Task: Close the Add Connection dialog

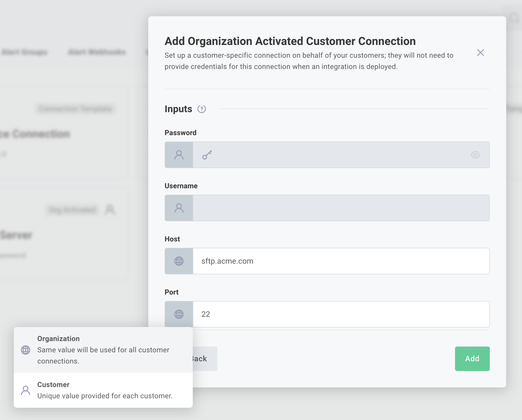Action: [x=481, y=53]
